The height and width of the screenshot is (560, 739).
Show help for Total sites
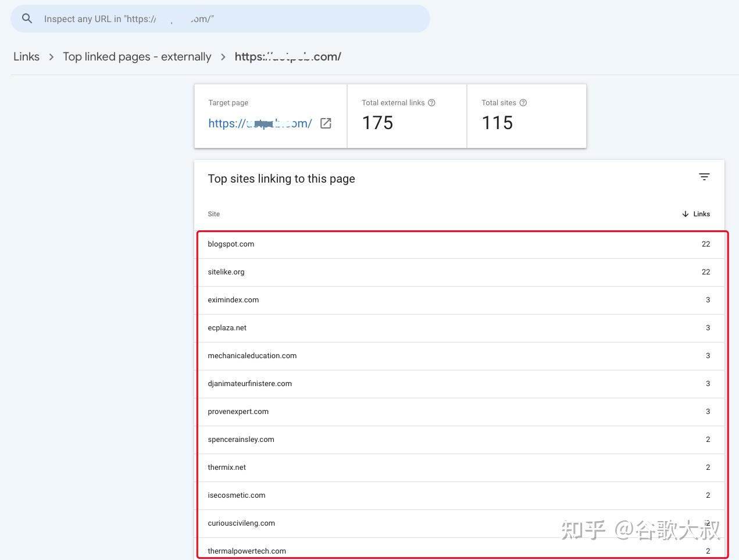point(523,102)
